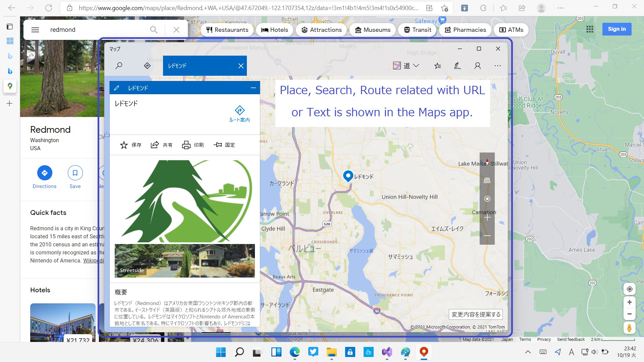Zoom in with the Google Maps plus button
This screenshot has width=644, height=362.
click(630, 302)
